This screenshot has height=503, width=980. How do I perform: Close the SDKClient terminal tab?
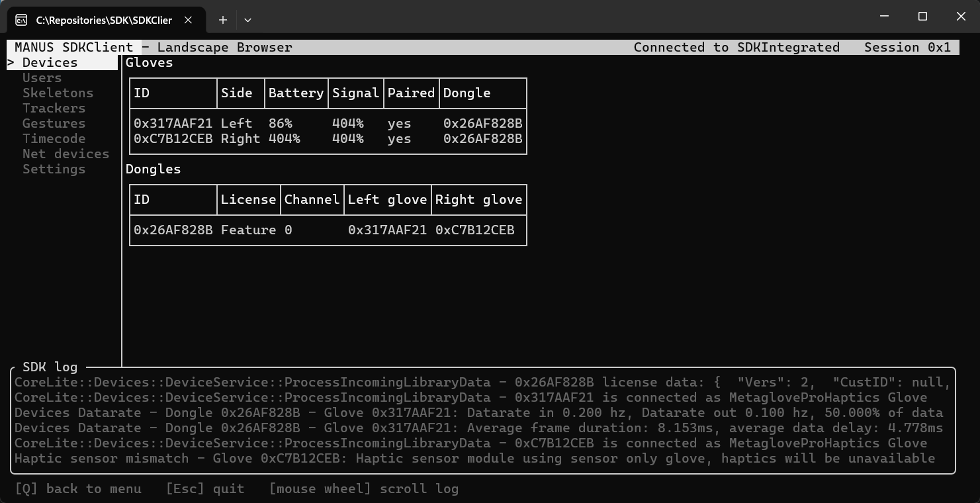[188, 20]
